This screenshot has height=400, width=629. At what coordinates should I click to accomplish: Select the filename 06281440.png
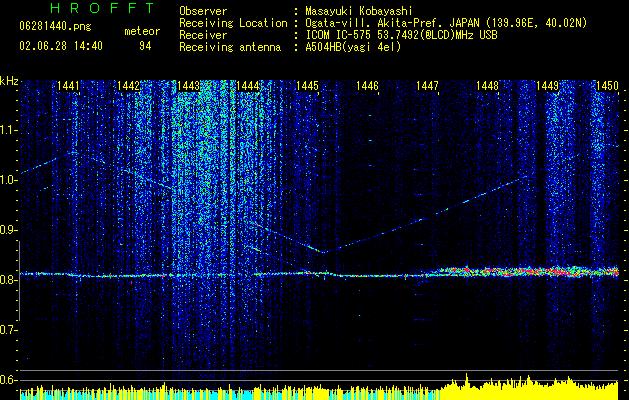tap(55, 26)
